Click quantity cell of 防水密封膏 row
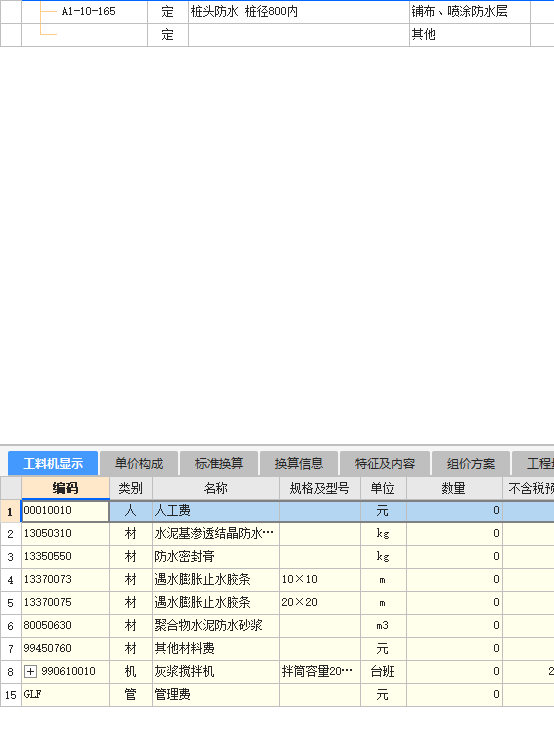 454,557
